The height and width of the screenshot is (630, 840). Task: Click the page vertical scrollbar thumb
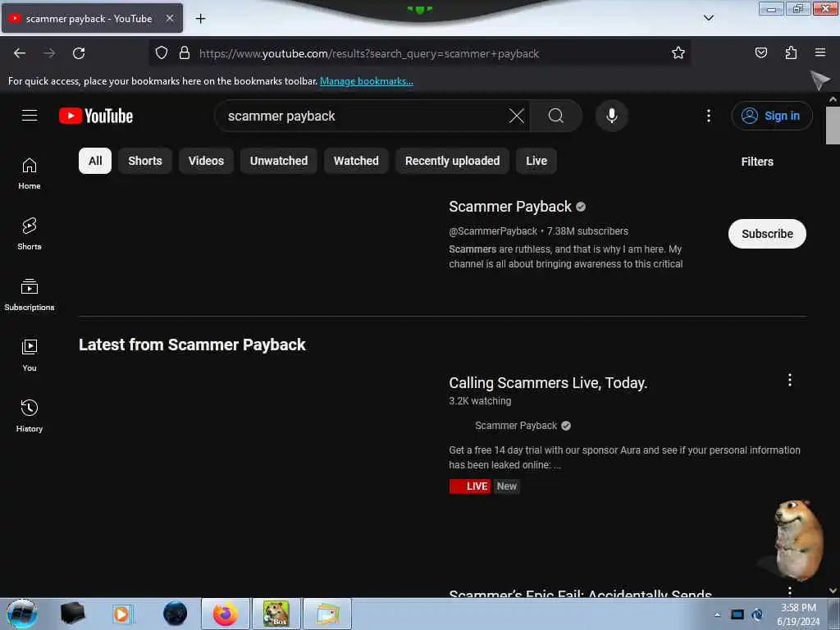pos(833,126)
